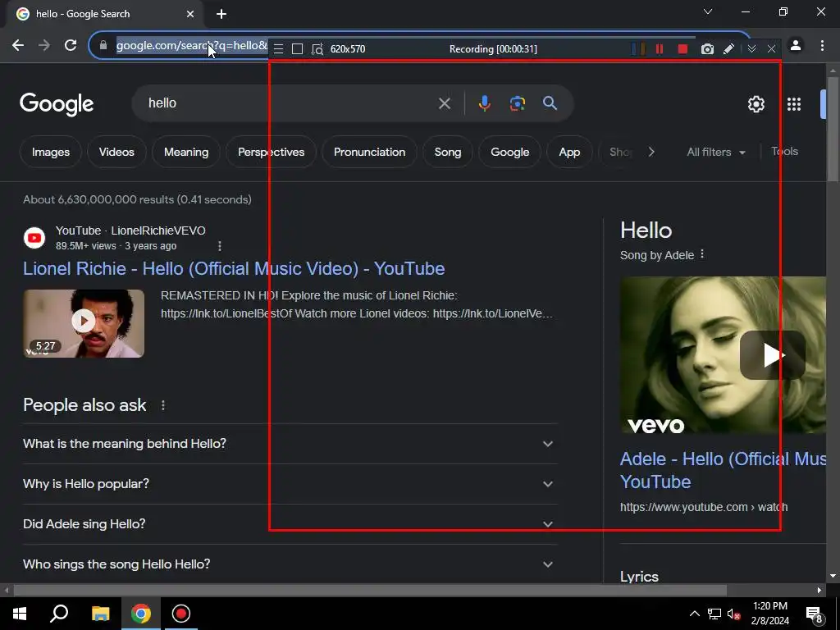
Task: Click the address bar URL
Action: tap(192, 46)
